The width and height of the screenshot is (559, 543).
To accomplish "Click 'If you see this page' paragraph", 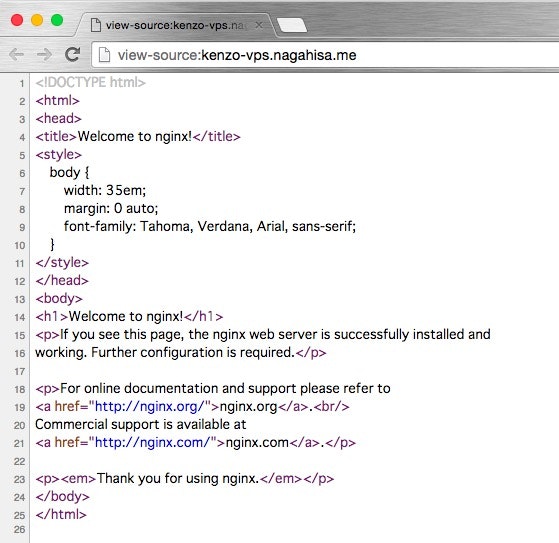I will pos(263,335).
